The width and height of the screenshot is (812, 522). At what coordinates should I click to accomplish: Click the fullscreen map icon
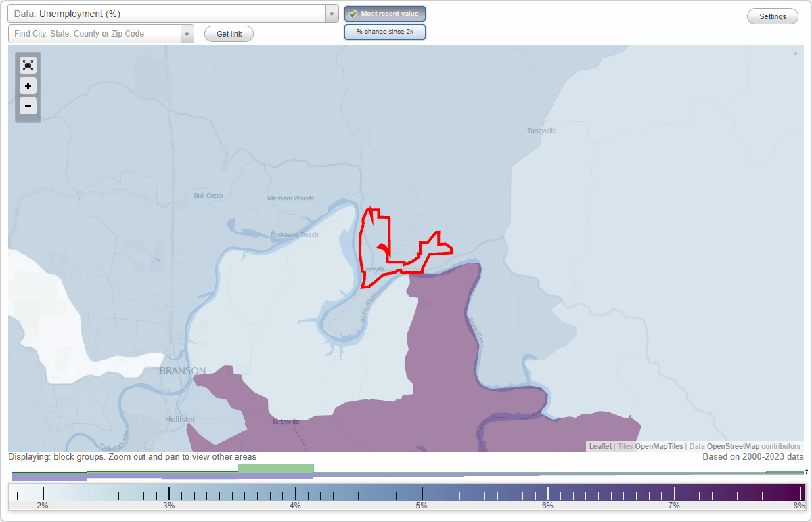pyautogui.click(x=28, y=65)
